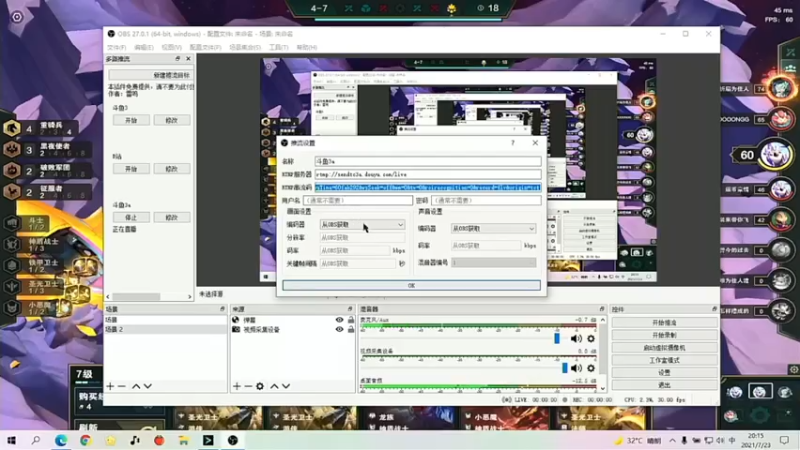Image resolution: width=800 pixels, height=450 pixels.
Task: Click 工作室模式 button
Action: tap(664, 360)
